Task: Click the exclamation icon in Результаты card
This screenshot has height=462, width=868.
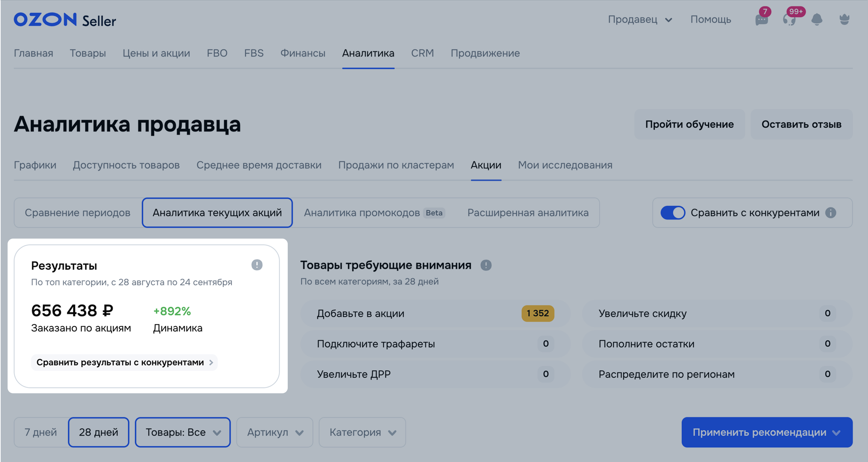Action: pyautogui.click(x=257, y=265)
